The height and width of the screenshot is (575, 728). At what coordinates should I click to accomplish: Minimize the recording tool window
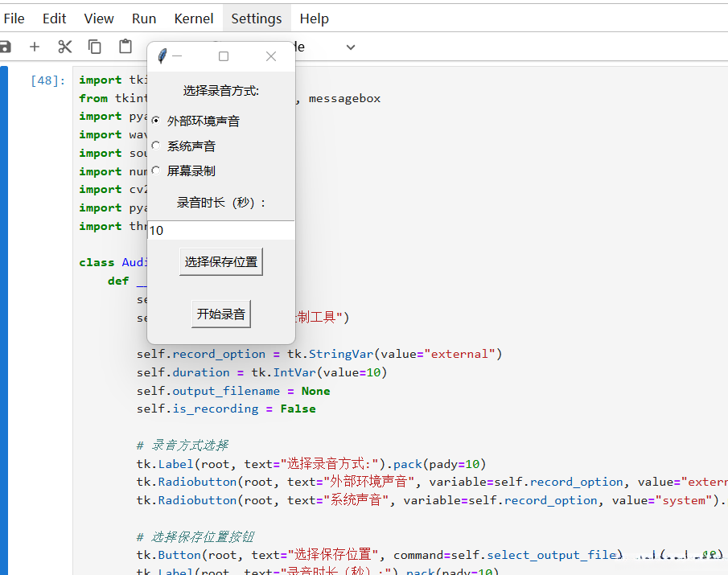[x=178, y=56]
